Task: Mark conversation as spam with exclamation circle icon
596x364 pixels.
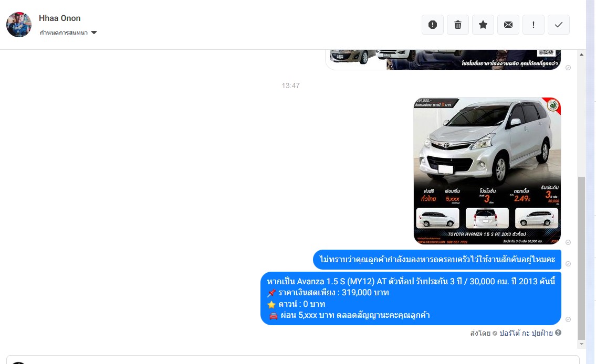Action: click(433, 25)
